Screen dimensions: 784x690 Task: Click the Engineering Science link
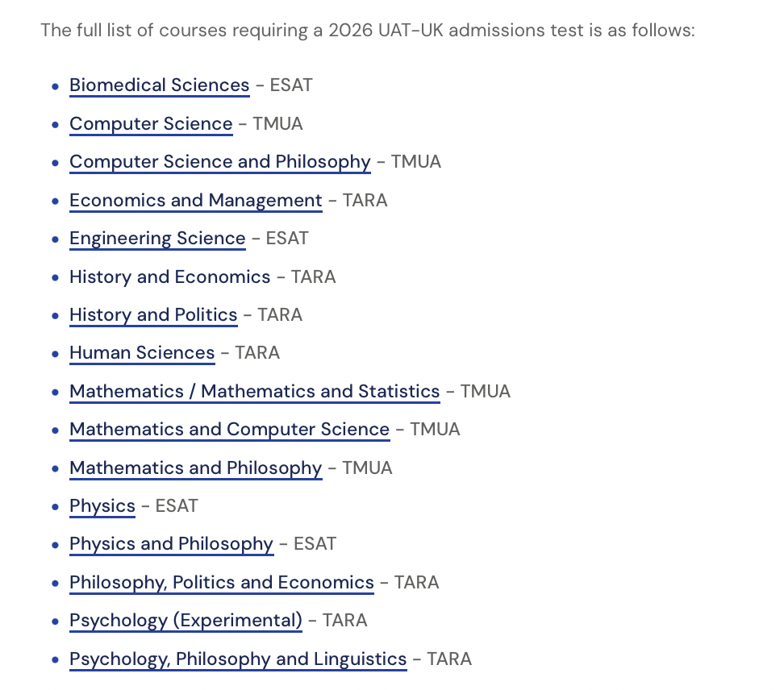tap(157, 239)
